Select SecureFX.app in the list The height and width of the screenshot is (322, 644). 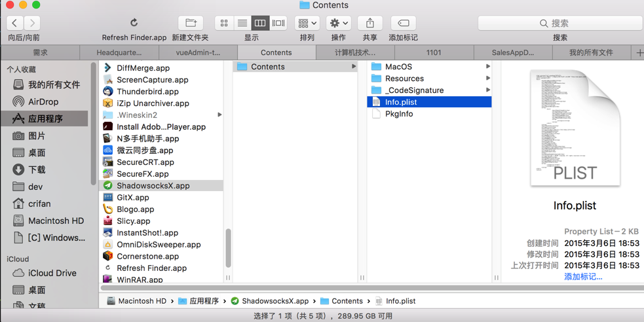[x=161, y=174]
